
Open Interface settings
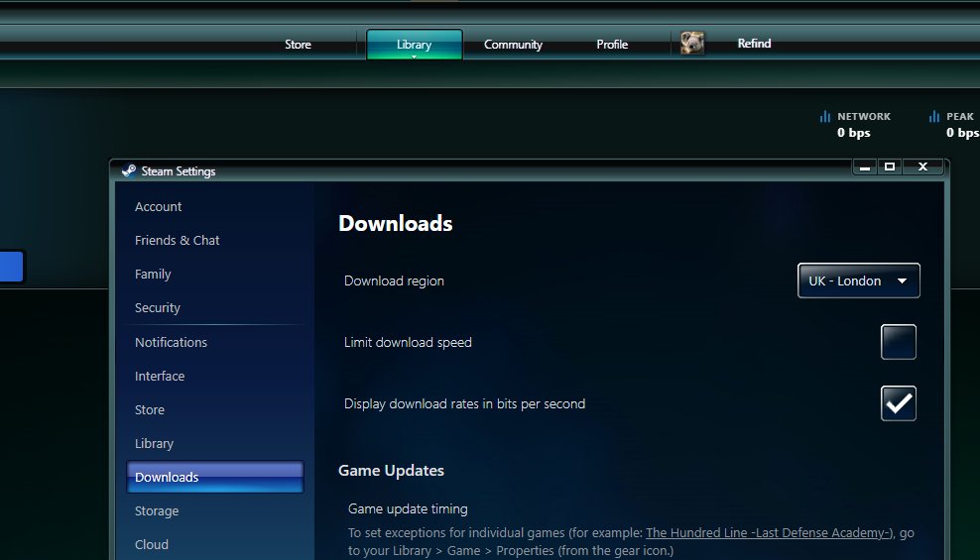[160, 376]
